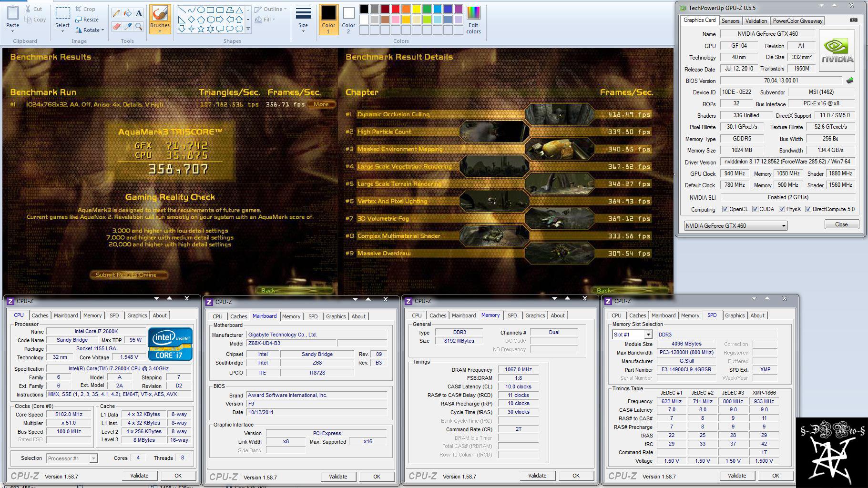Image resolution: width=868 pixels, height=488 pixels.
Task: Click the GPU-Z screenshot camera icon
Action: 854,20
